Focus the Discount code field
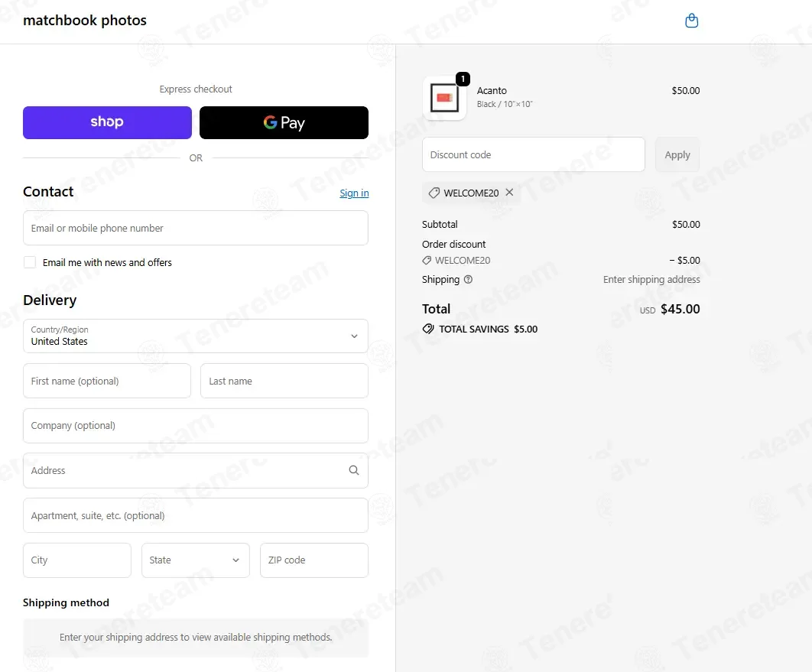812x672 pixels. [534, 154]
